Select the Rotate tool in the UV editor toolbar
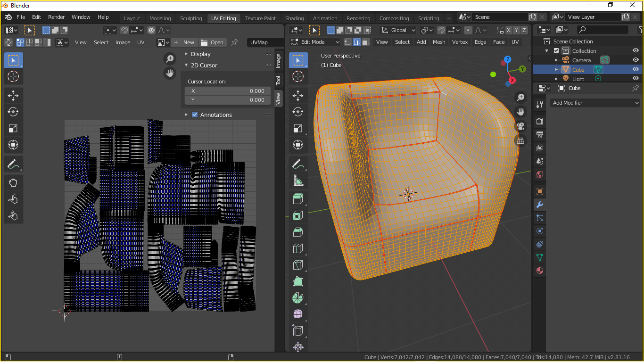 coord(13,112)
